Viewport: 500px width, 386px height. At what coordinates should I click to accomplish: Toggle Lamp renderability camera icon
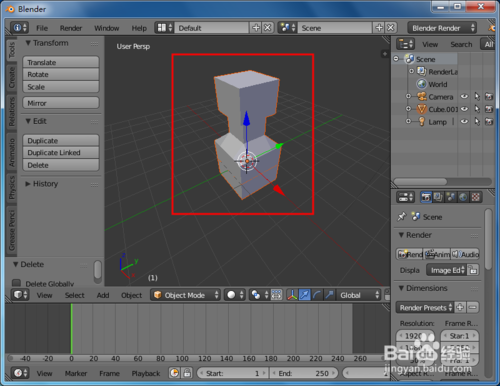489,122
